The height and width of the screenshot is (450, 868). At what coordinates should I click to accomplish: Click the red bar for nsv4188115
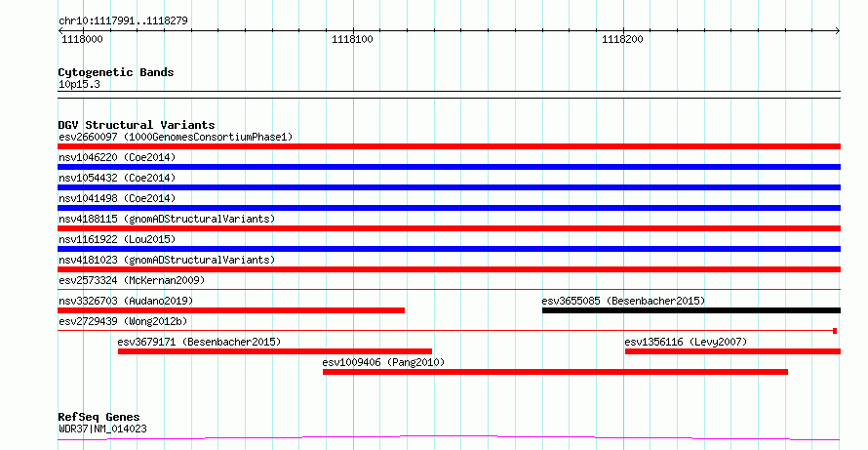[449, 228]
